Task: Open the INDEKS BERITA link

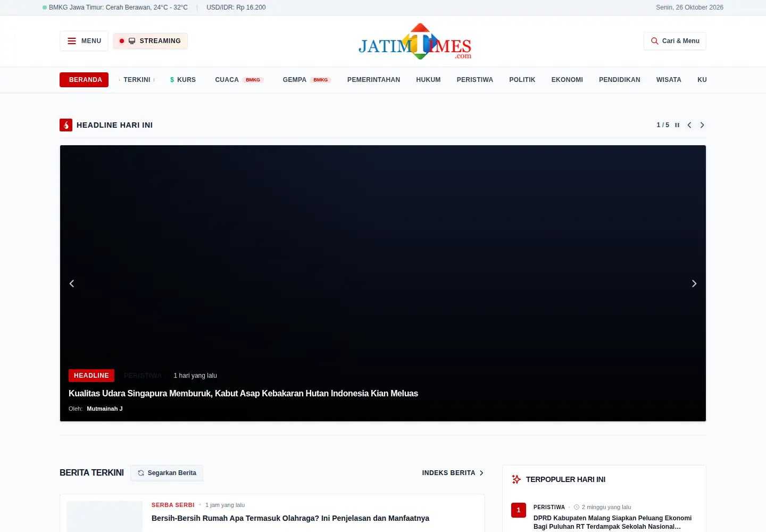Action: pos(453,473)
